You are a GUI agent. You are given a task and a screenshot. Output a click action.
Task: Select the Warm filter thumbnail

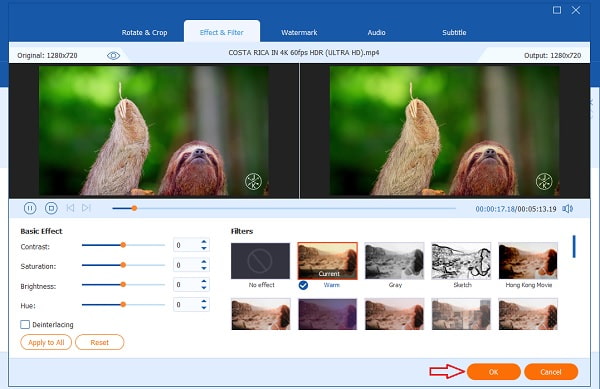click(328, 261)
